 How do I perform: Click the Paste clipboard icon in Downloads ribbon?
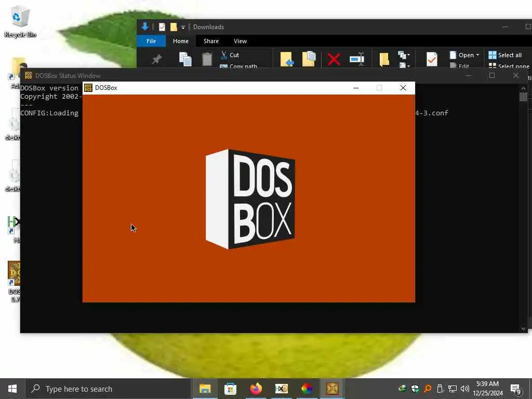(207, 59)
